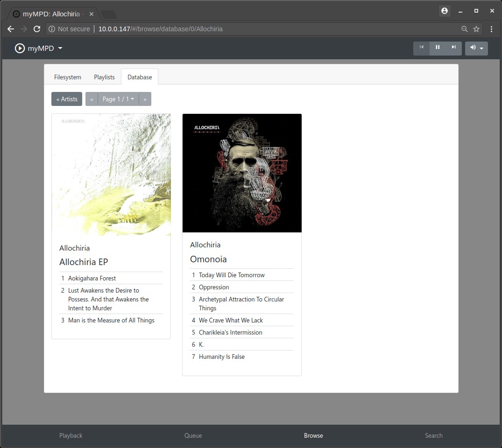The image size is (502, 448).
Task: Select track Today Will Die Tomorrow
Action: tap(242, 275)
